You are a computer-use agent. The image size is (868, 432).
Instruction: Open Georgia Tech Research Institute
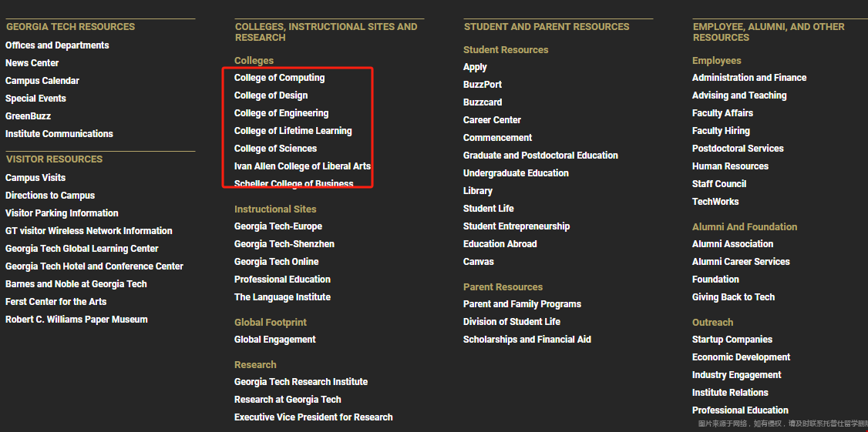pos(301,382)
